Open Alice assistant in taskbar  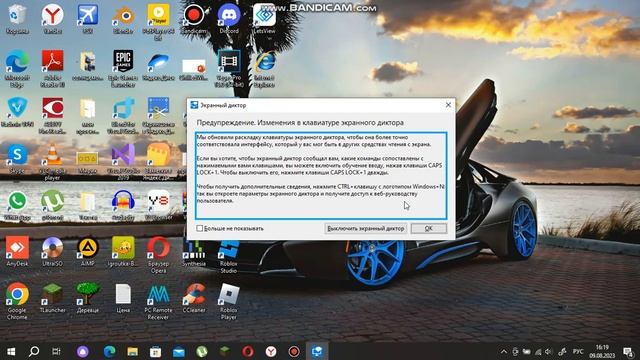[82, 351]
